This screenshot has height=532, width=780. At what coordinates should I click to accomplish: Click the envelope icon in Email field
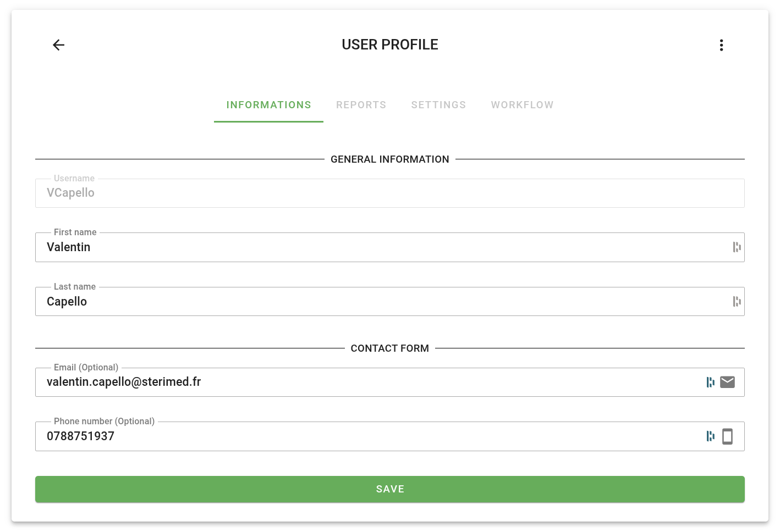(x=727, y=382)
